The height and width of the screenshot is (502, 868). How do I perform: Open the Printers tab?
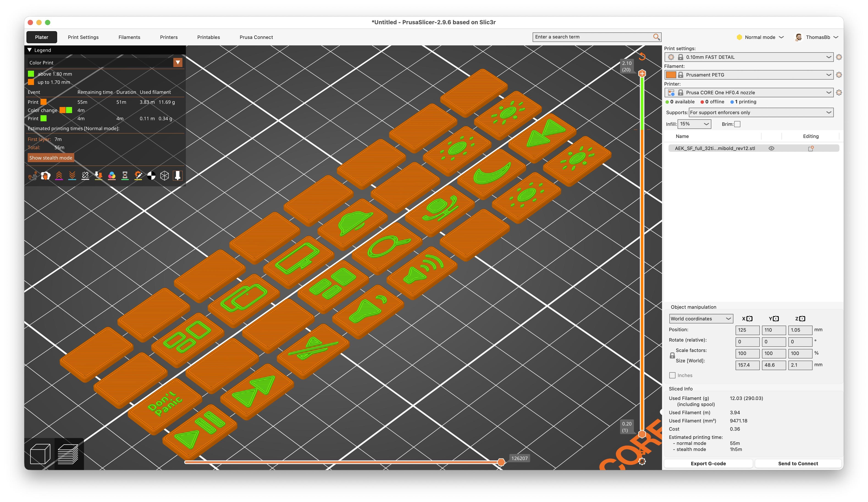tap(169, 37)
